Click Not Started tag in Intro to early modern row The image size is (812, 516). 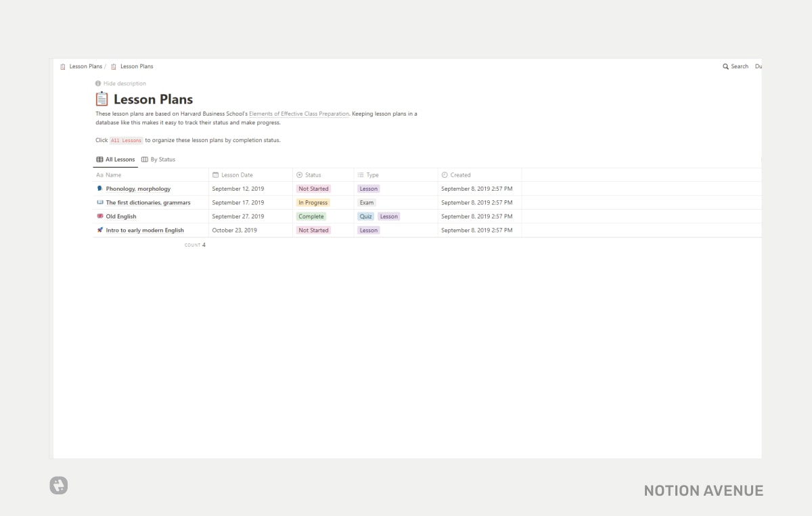pos(313,230)
